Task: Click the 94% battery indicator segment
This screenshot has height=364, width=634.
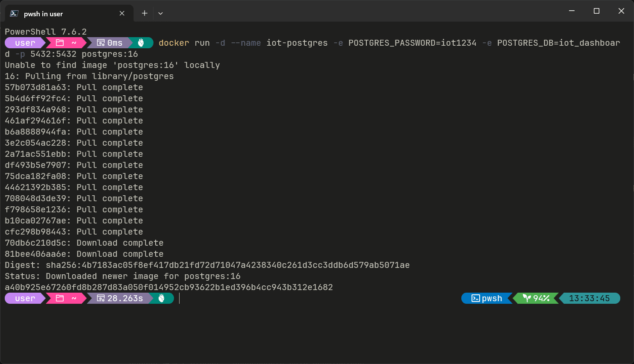Action: coord(536,298)
